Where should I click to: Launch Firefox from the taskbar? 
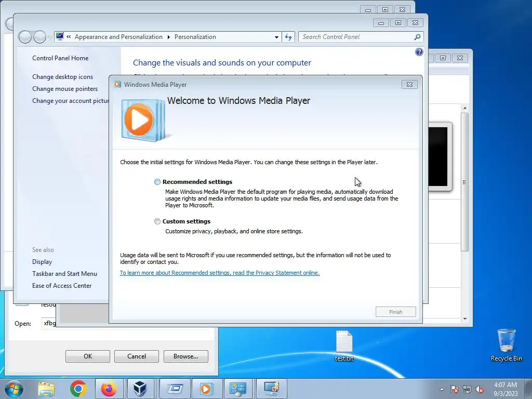tap(109, 389)
